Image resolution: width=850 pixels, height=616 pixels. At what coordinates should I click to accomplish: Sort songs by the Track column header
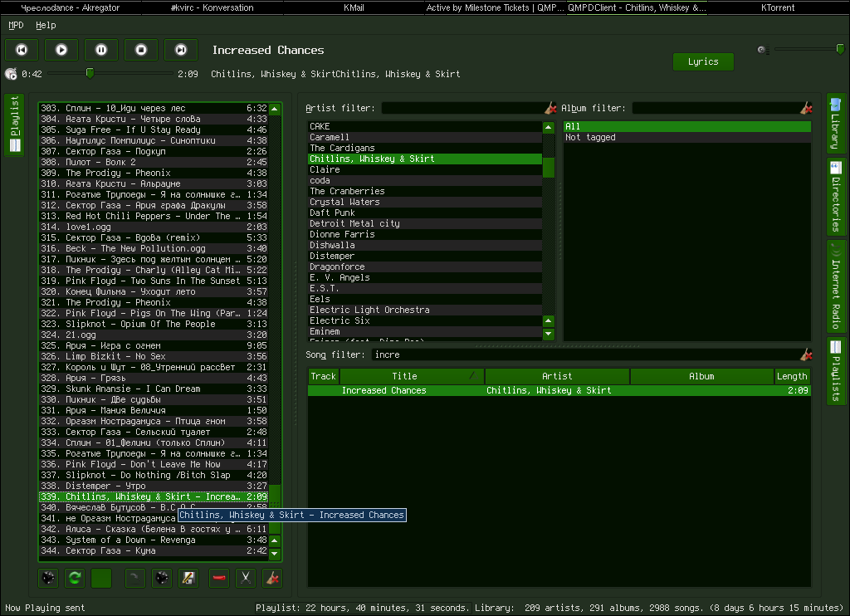tap(324, 376)
